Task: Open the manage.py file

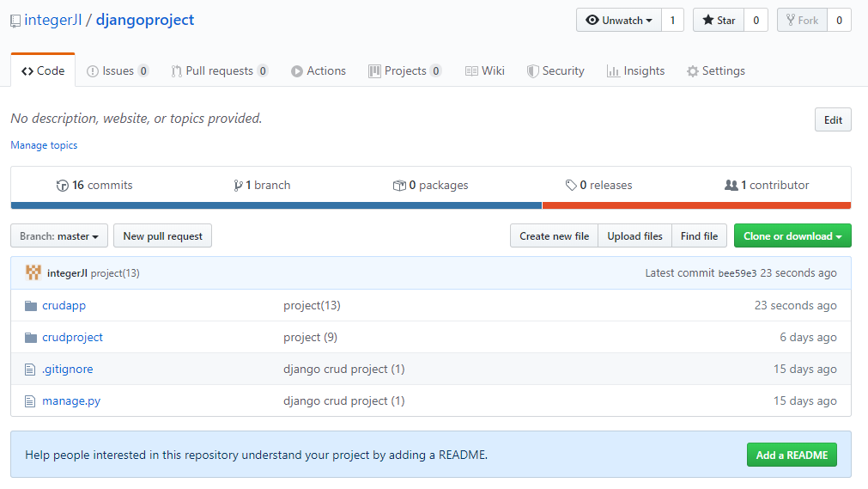Action: tap(71, 400)
